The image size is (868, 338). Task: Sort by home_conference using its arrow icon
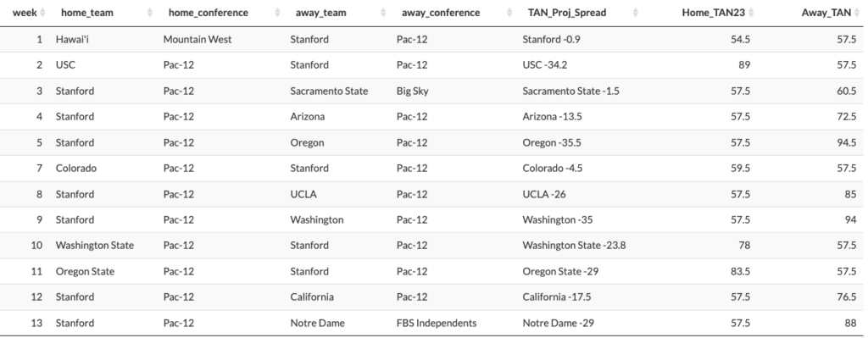click(x=277, y=13)
